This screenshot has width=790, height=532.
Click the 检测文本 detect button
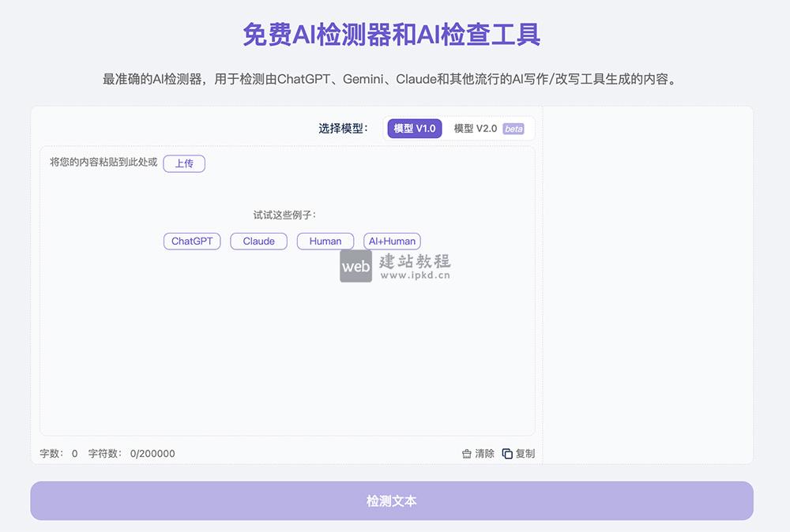(393, 500)
